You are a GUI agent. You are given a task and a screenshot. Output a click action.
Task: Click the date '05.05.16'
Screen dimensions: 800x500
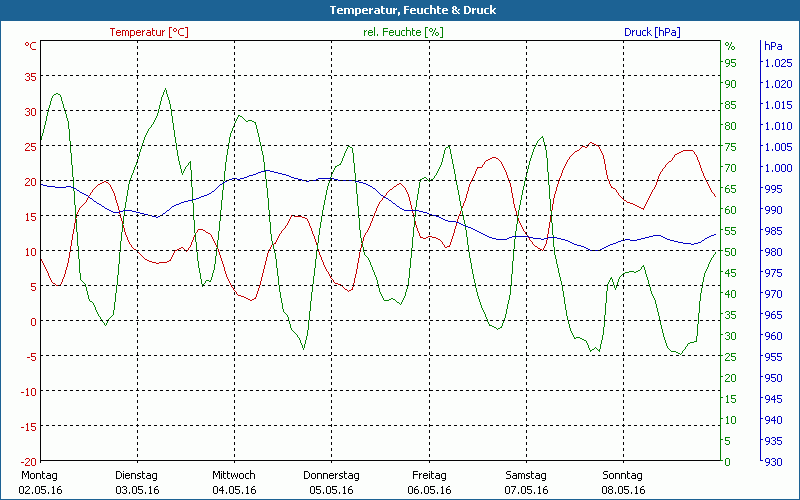pyautogui.click(x=331, y=490)
